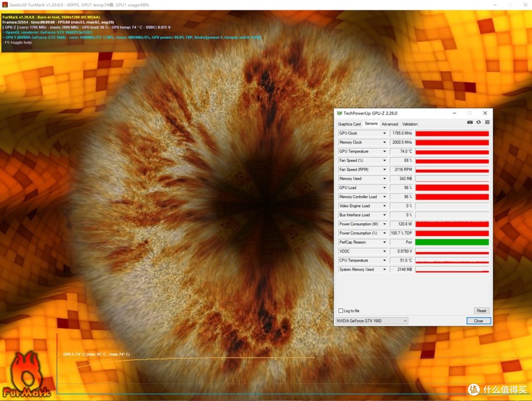Click the GPU Clock red history graph

[452, 133]
